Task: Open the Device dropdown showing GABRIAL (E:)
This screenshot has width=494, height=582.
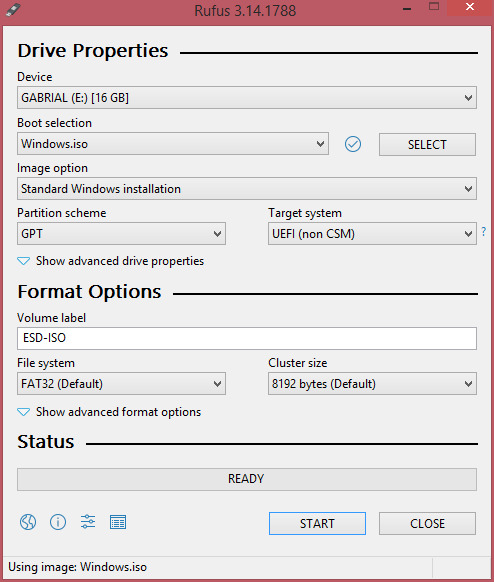Action: (247, 98)
